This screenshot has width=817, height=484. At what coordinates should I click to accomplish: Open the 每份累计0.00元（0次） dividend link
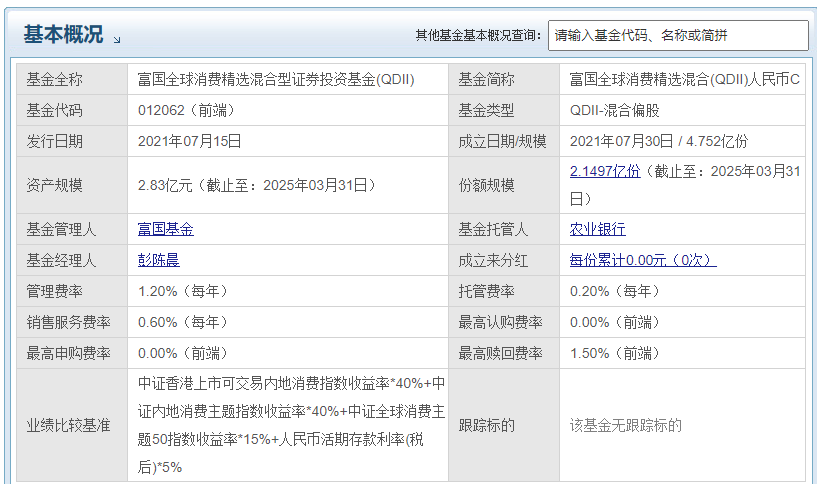pos(643,260)
